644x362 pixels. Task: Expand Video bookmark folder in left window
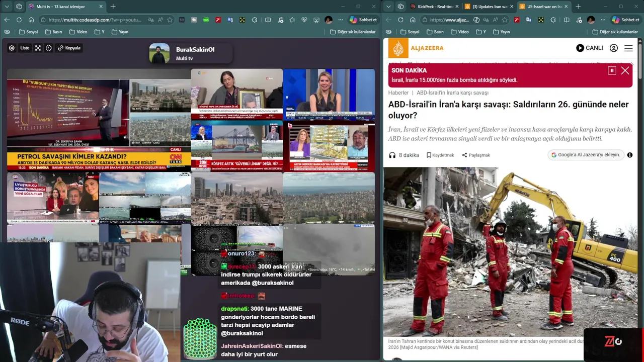[78, 32]
